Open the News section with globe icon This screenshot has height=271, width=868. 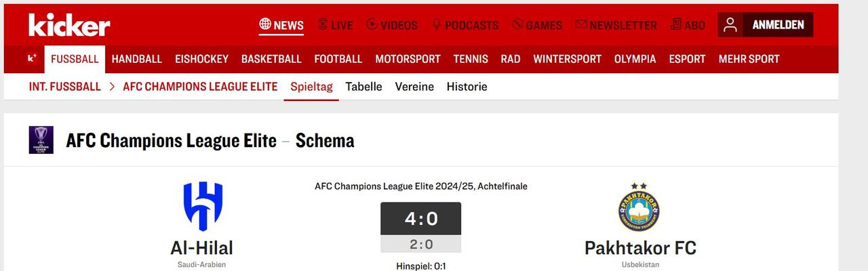click(281, 25)
